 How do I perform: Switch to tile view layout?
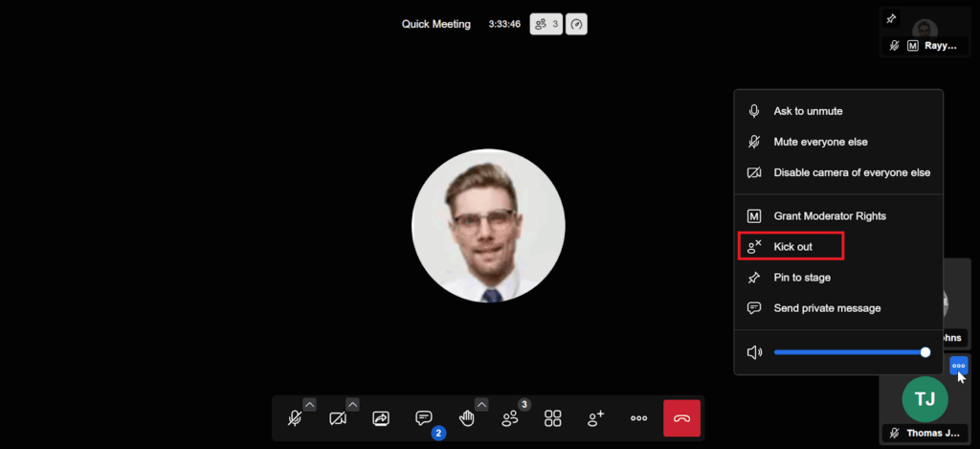[x=553, y=418]
